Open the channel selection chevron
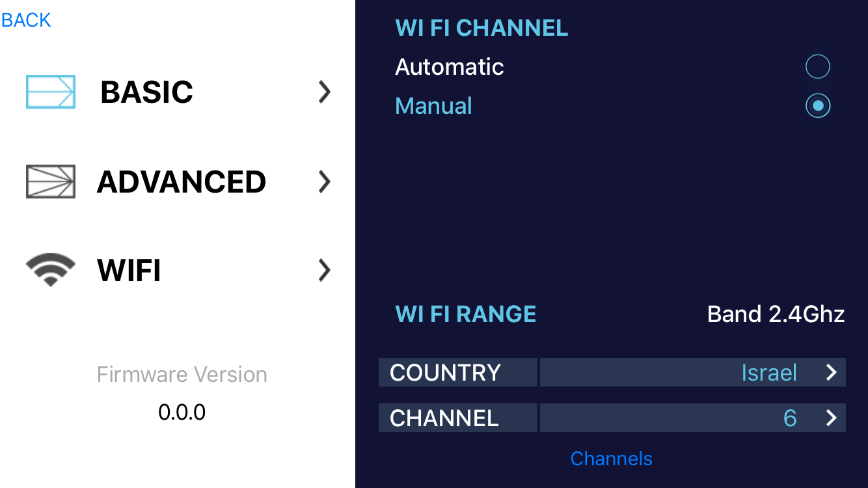The height and width of the screenshot is (488, 868). 831,418
